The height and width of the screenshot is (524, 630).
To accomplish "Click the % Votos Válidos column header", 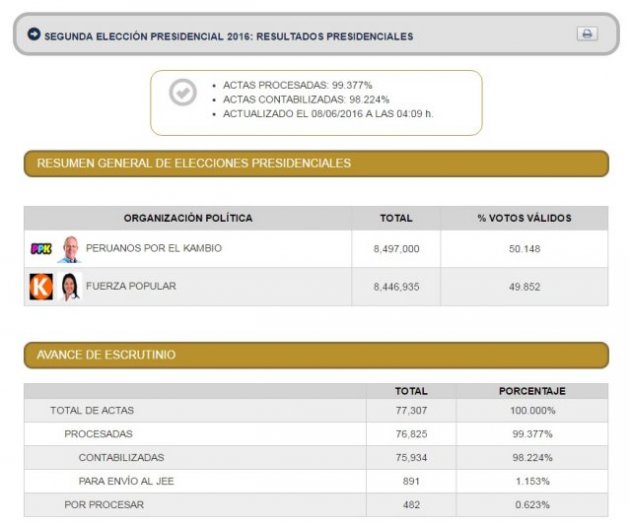I will tap(524, 218).
